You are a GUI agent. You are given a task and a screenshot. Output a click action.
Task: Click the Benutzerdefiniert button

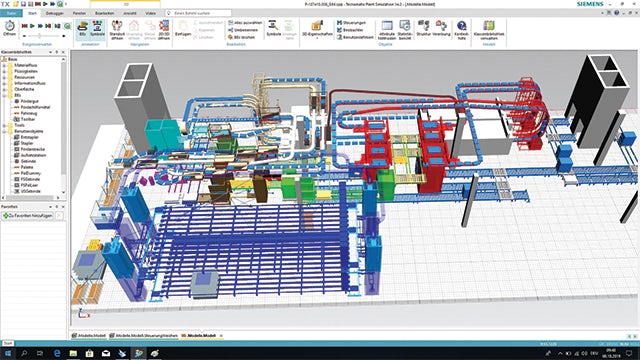point(355,37)
